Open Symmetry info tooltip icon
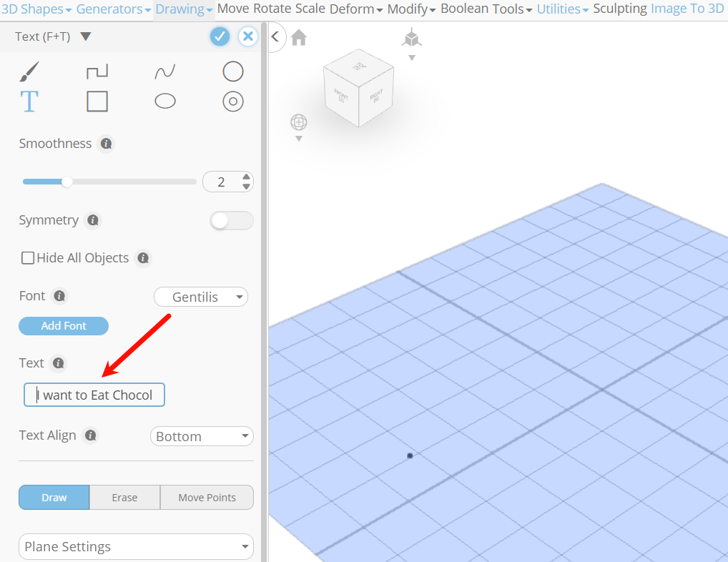728x562 pixels. pyautogui.click(x=93, y=220)
